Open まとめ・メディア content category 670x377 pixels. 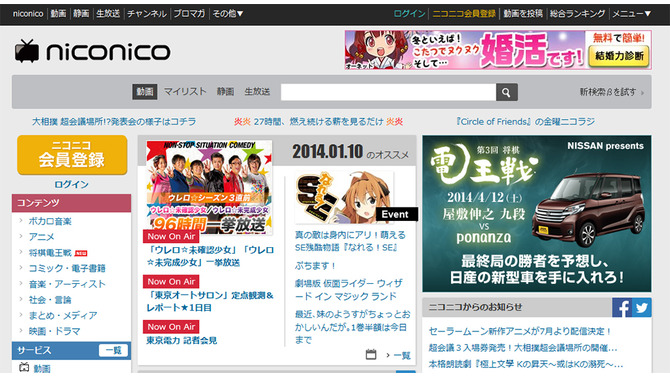pos(63,315)
